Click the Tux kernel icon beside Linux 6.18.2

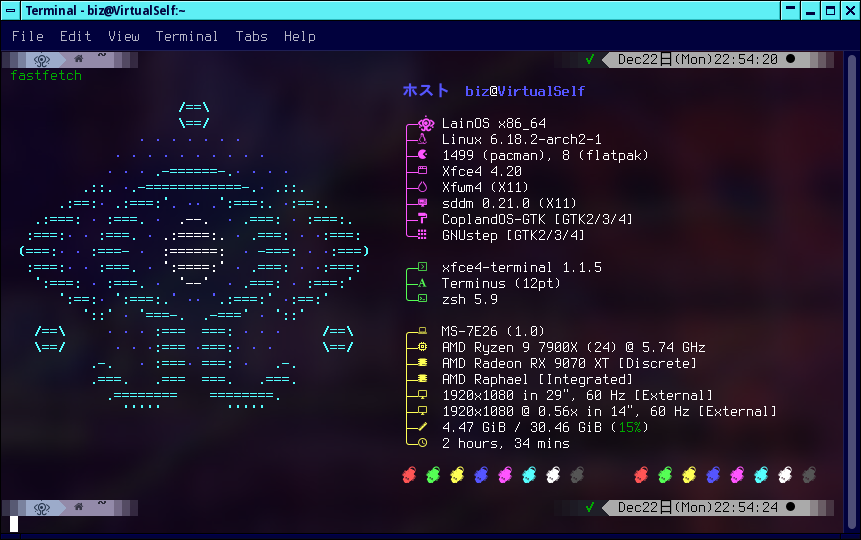[x=422, y=139]
